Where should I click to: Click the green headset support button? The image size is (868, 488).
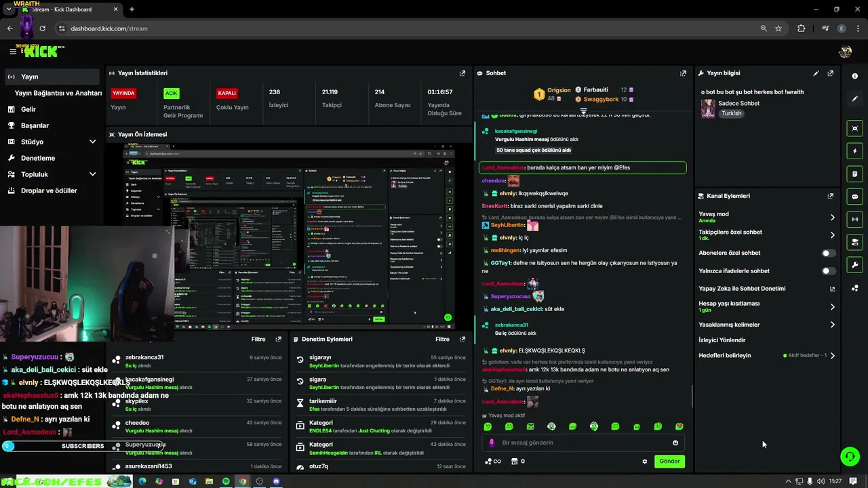pos(850,456)
